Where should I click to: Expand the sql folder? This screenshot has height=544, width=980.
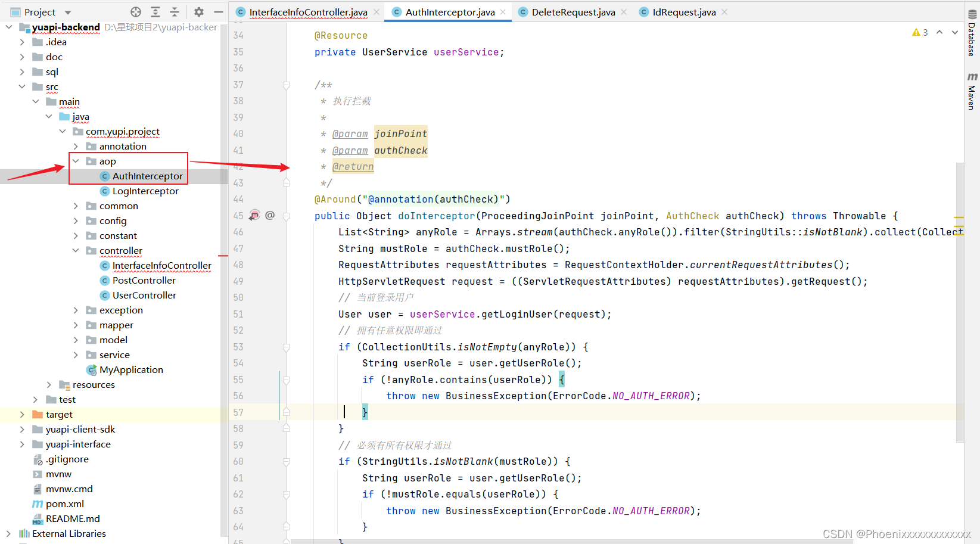pos(22,72)
